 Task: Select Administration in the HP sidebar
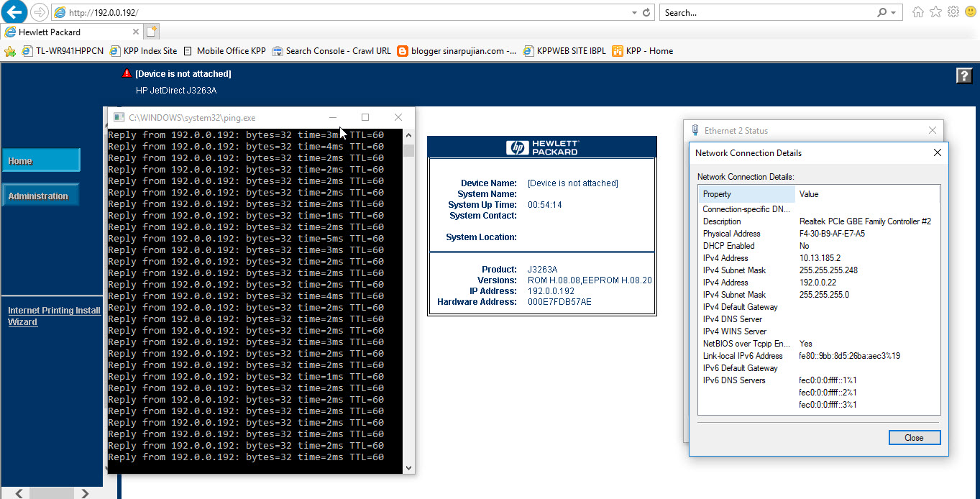40,194
